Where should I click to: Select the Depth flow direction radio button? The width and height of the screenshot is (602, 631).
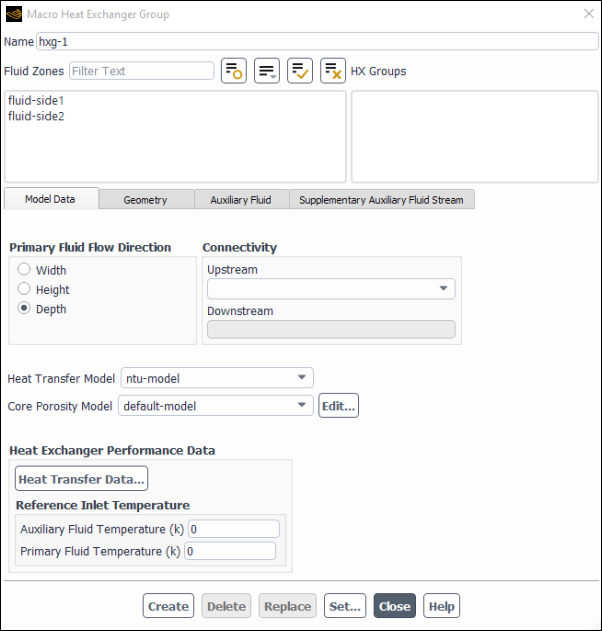tap(24, 308)
